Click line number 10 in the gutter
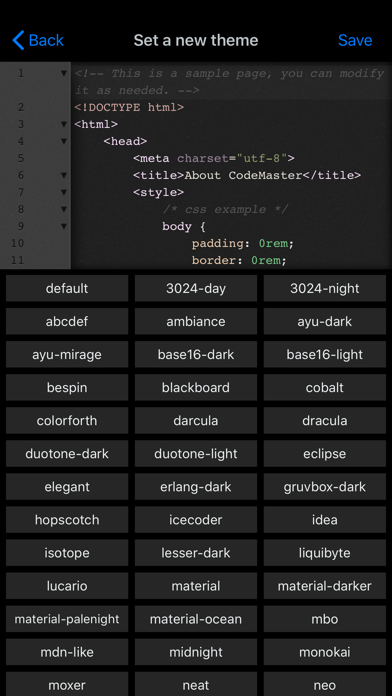The height and width of the screenshot is (696, 392). pos(17,243)
